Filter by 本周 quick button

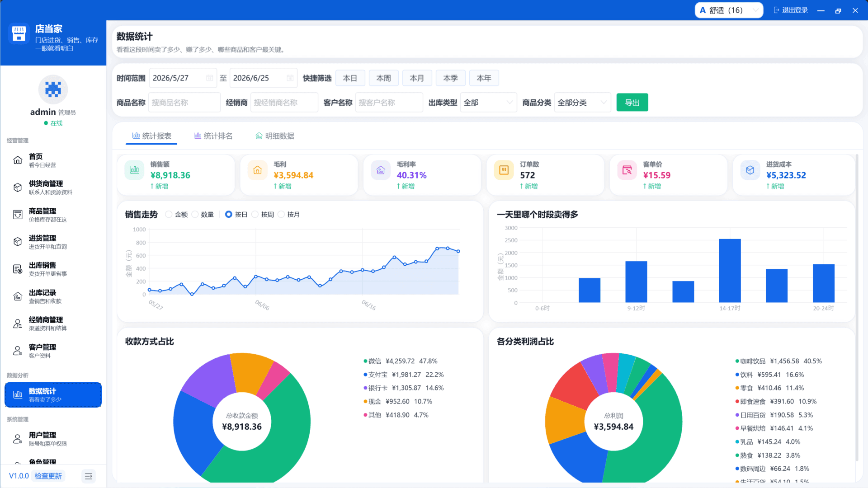(383, 78)
